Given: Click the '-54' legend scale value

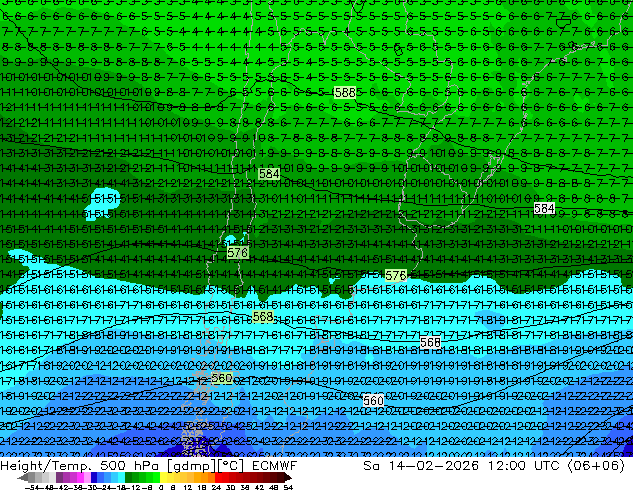Looking at the screenshot, I should (33, 488).
